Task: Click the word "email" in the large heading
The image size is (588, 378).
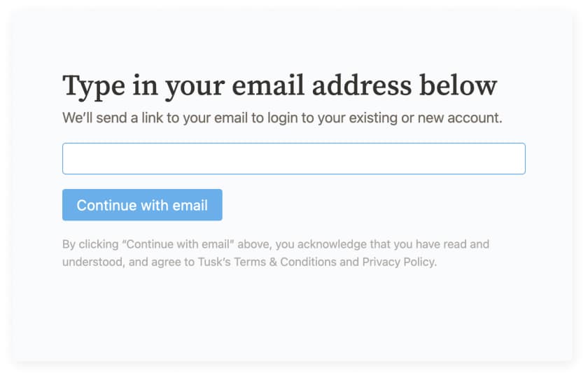Action: point(267,85)
